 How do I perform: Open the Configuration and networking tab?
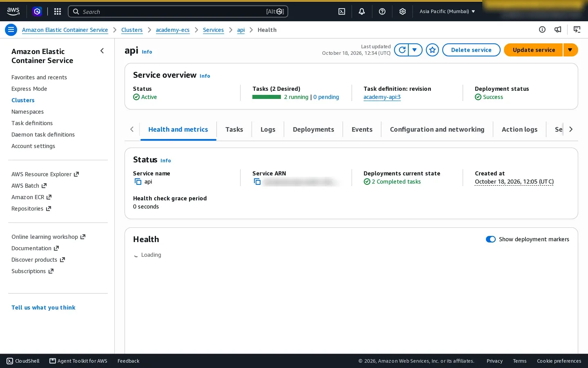437,130
